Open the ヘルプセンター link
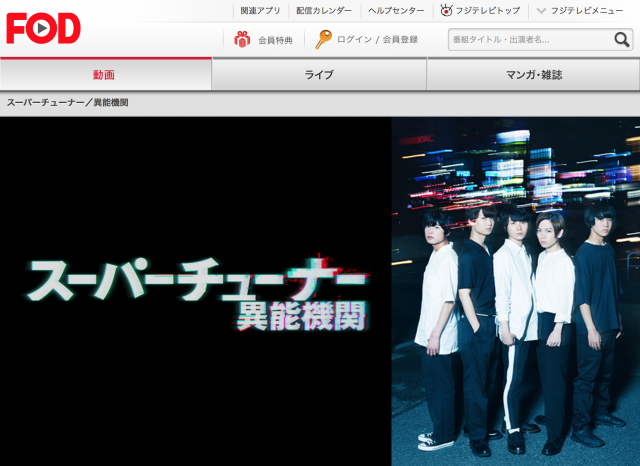Screen dimensions: 640x466 click(x=396, y=11)
